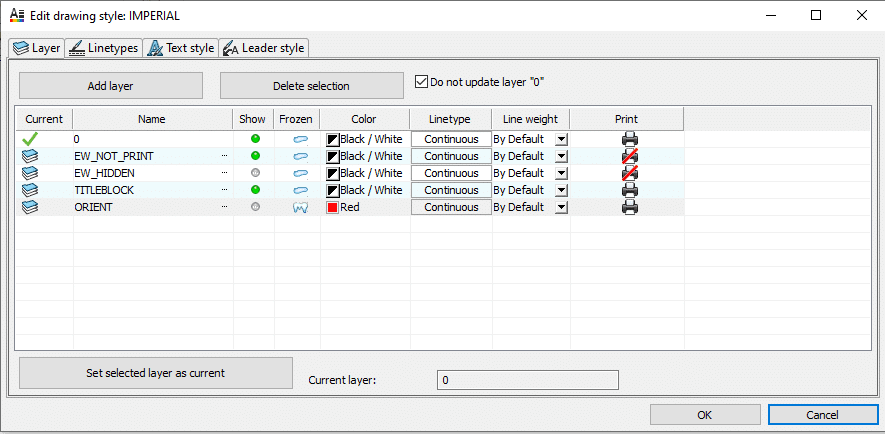
Task: Enable printing for EW_NOT_PRINT layer
Action: point(629,156)
